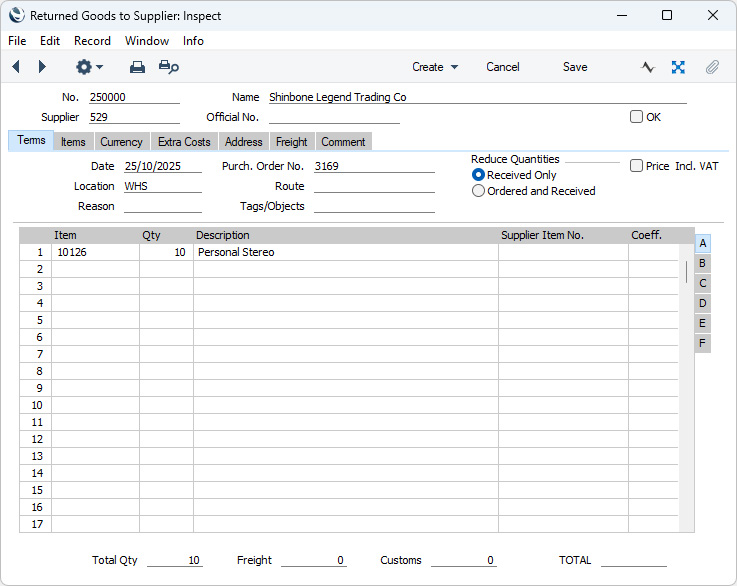737x586 pixels.
Task: Go to next record arrow
Action: 42,67
